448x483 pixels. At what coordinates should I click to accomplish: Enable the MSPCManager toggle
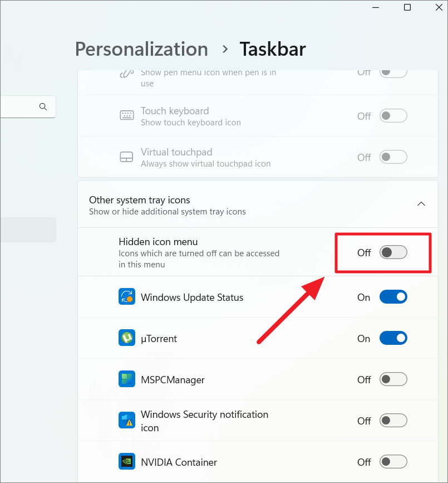(x=393, y=379)
